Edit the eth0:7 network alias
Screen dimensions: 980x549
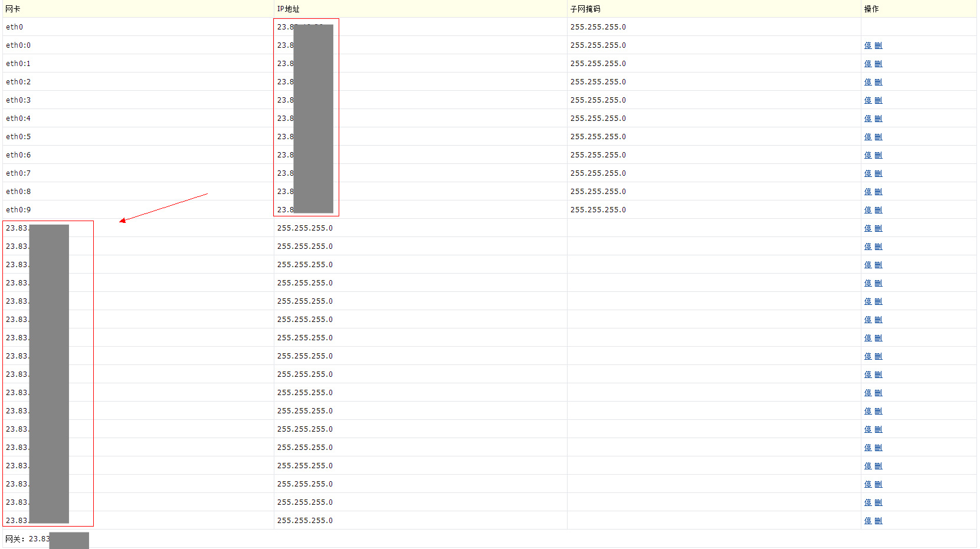click(x=867, y=173)
